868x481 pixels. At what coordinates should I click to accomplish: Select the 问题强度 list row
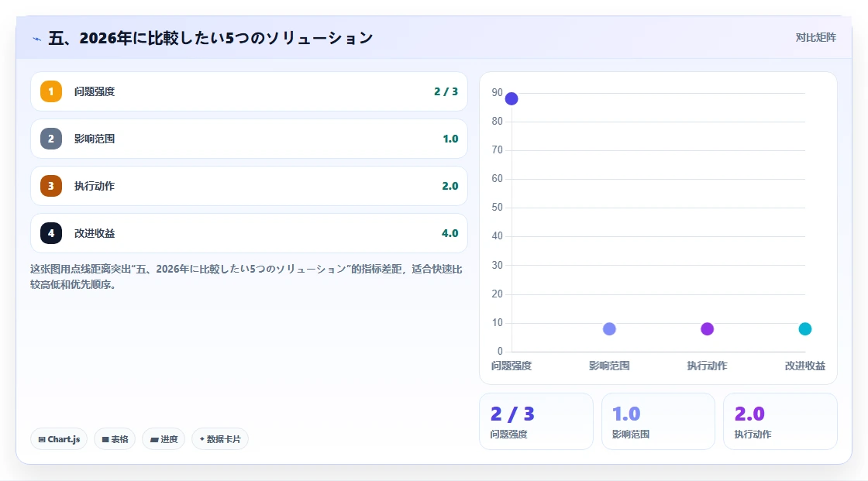pyautogui.click(x=249, y=91)
